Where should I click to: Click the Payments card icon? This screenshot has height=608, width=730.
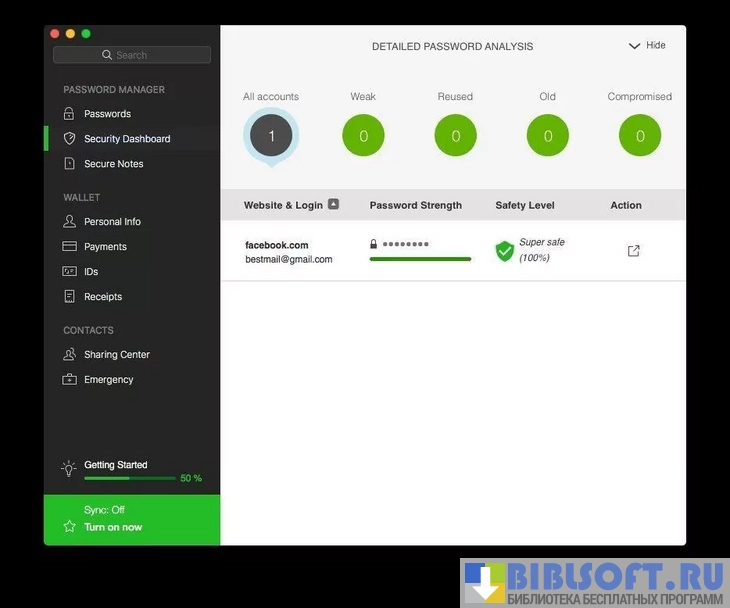coord(69,246)
